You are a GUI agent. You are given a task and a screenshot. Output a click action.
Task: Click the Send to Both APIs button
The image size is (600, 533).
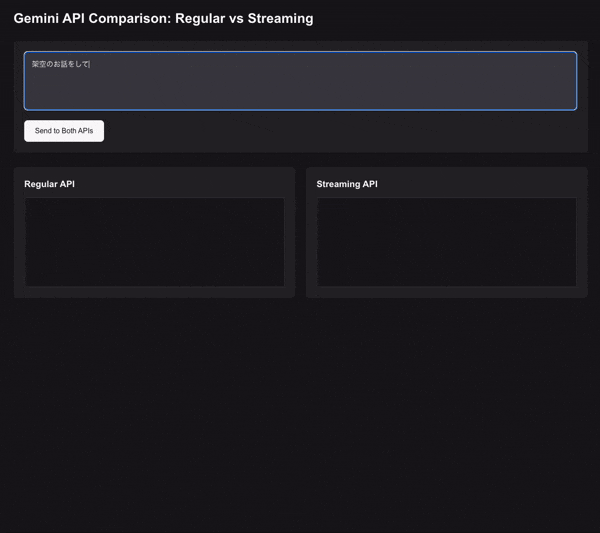click(64, 131)
